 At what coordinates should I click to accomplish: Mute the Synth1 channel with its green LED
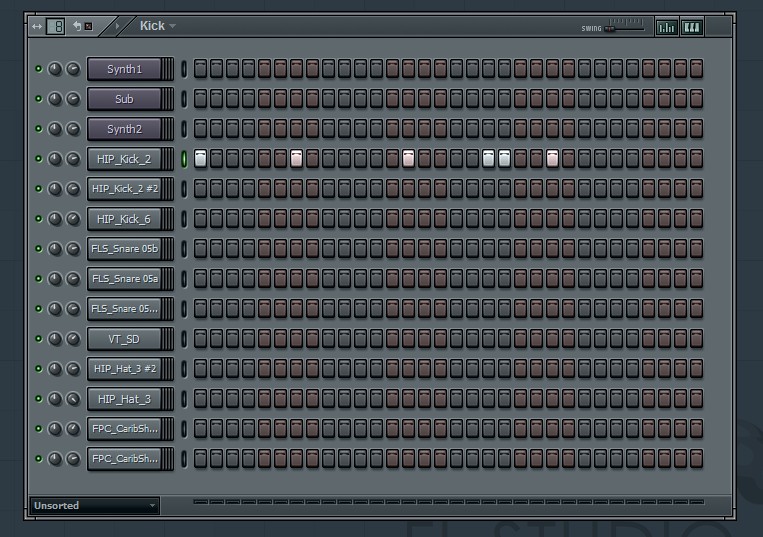[38, 69]
